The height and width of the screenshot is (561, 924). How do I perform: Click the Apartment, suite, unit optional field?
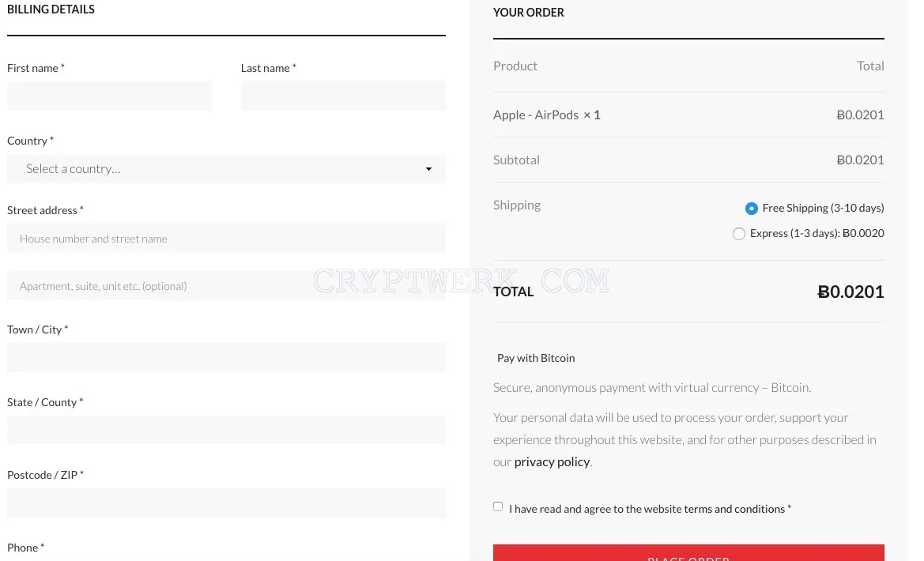click(226, 286)
